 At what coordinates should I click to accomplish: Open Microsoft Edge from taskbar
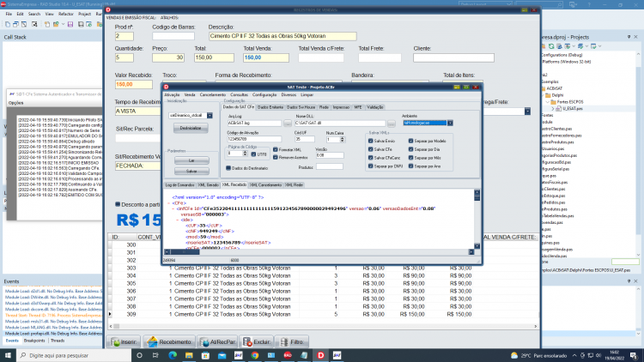173,355
